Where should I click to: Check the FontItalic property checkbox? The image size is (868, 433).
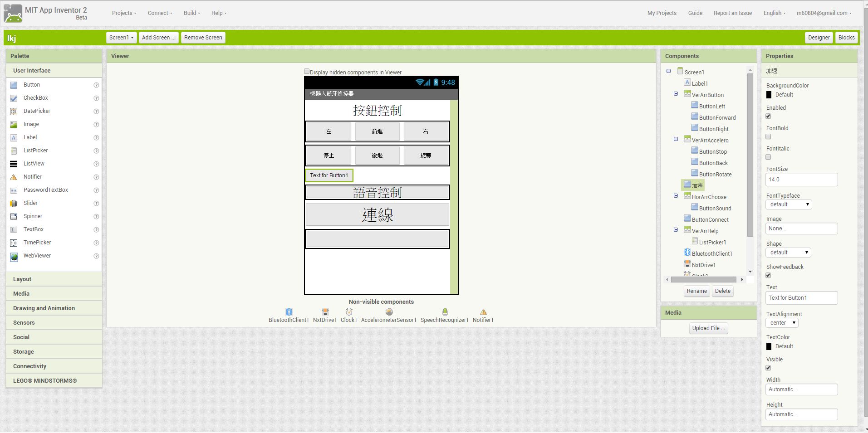(768, 157)
